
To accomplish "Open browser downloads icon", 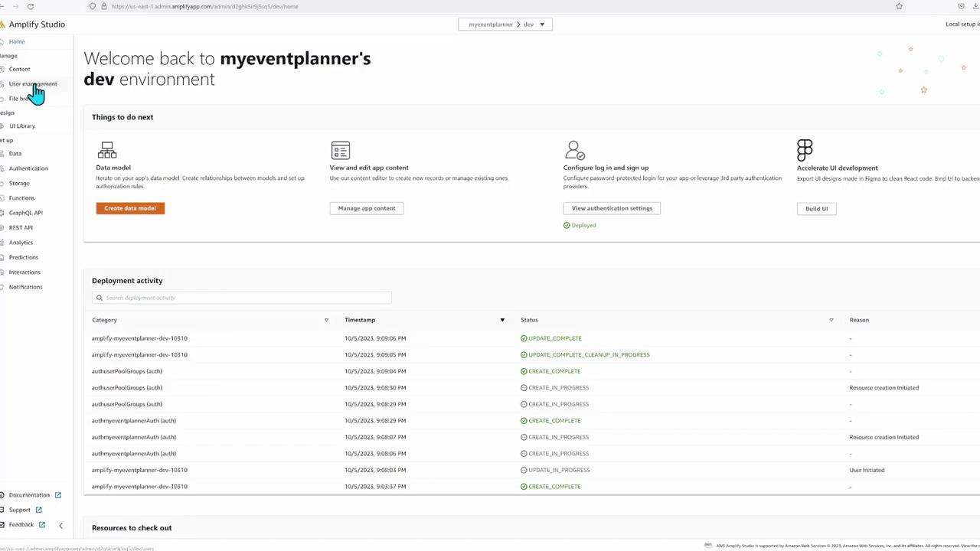I will click(x=975, y=6).
